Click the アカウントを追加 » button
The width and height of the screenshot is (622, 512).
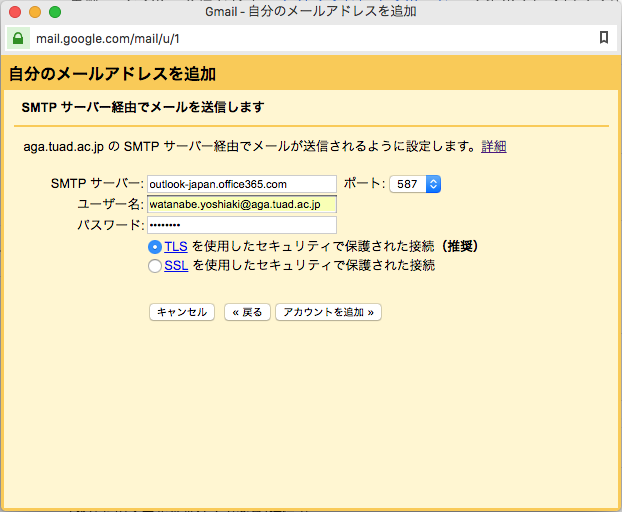coord(328,312)
